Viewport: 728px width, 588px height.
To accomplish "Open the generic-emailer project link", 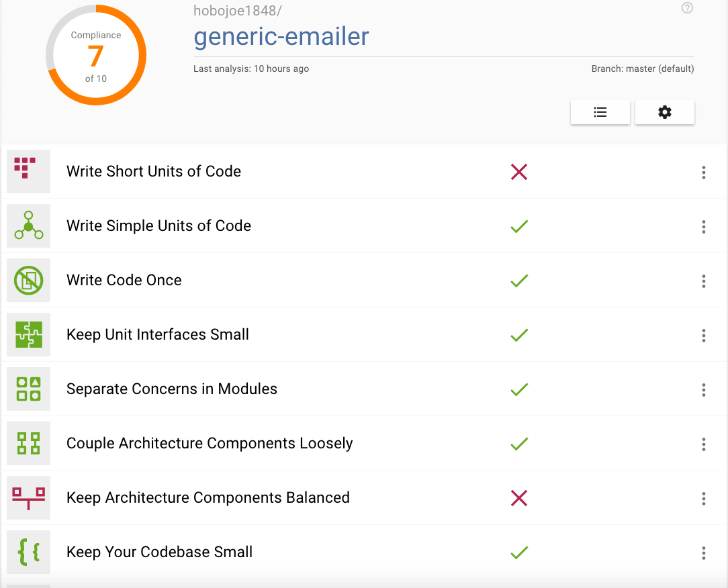I will [x=280, y=37].
